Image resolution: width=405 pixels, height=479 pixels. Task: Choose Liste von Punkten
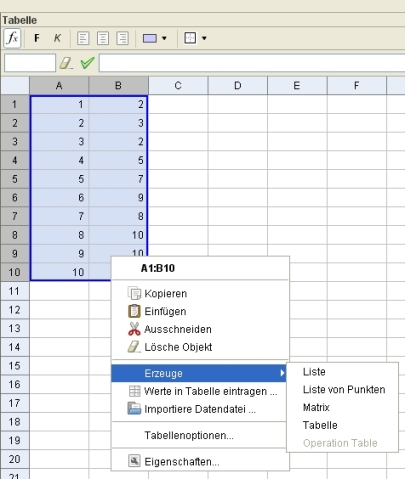(344, 389)
